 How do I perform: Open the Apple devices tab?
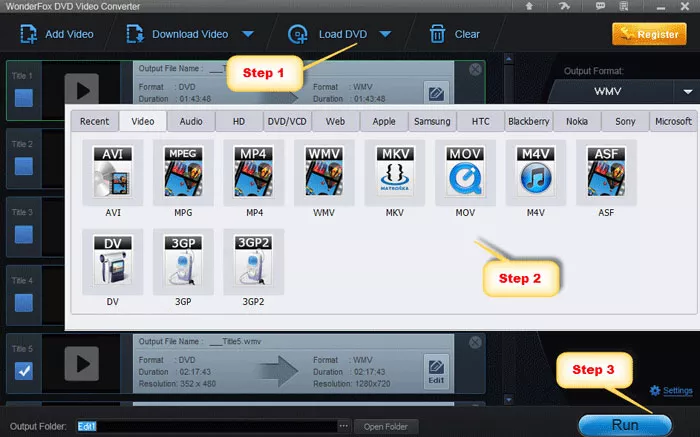pyautogui.click(x=384, y=121)
